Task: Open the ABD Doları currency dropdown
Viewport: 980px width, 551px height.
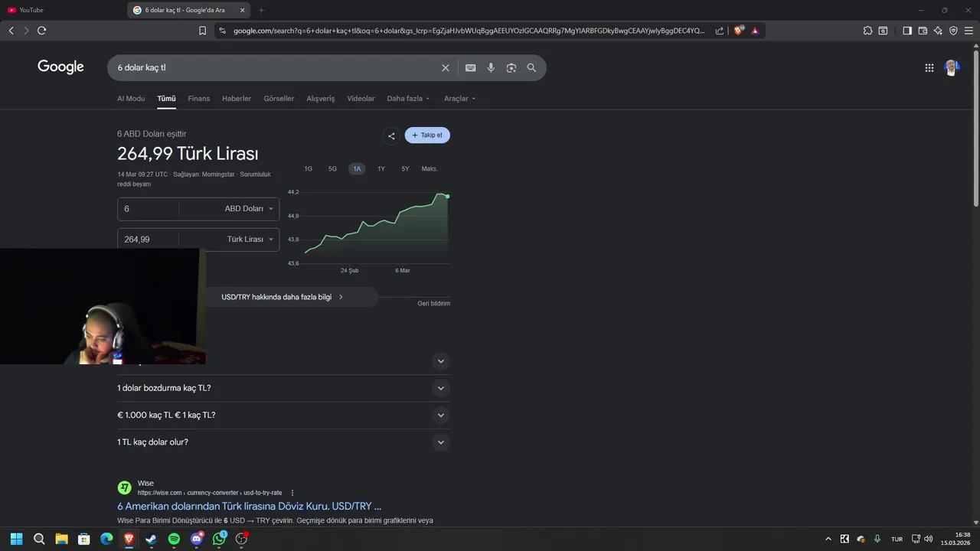Action: tap(249, 209)
